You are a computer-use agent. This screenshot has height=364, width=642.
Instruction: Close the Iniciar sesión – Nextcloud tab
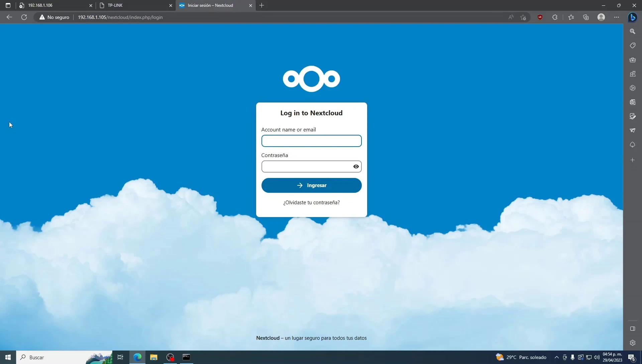[x=250, y=5]
